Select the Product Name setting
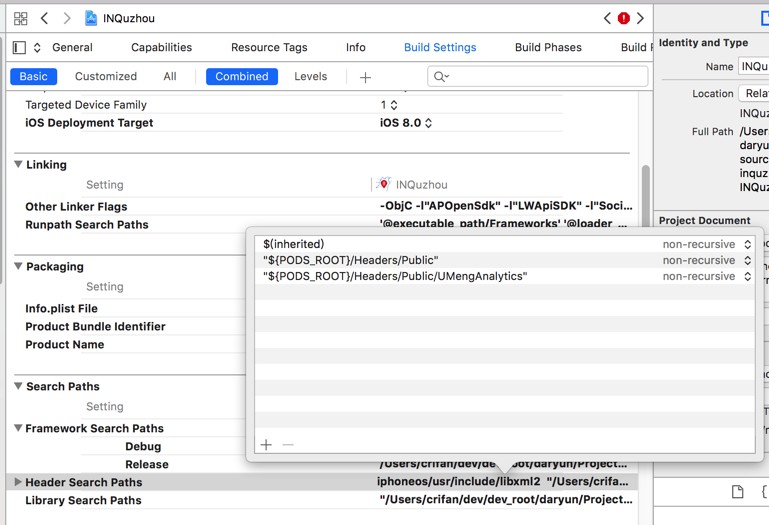This screenshot has width=769, height=525. [65, 345]
